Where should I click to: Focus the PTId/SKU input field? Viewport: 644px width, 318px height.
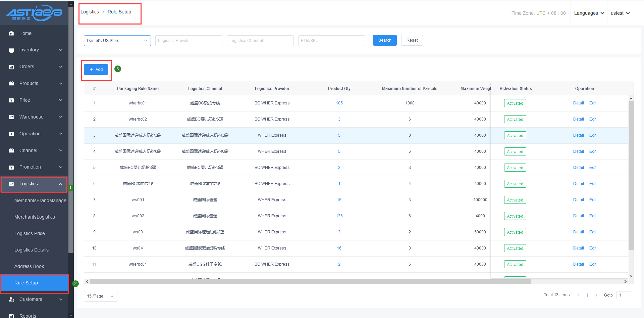[331, 41]
